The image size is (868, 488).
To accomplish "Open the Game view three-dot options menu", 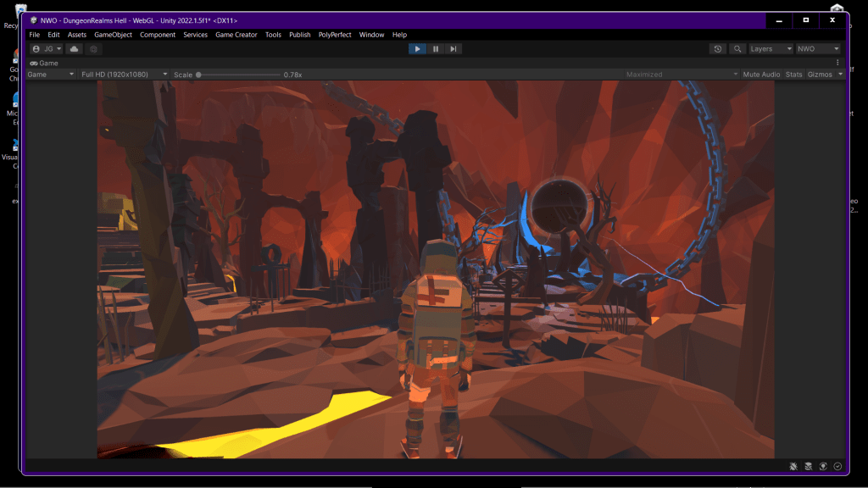I will tap(837, 63).
